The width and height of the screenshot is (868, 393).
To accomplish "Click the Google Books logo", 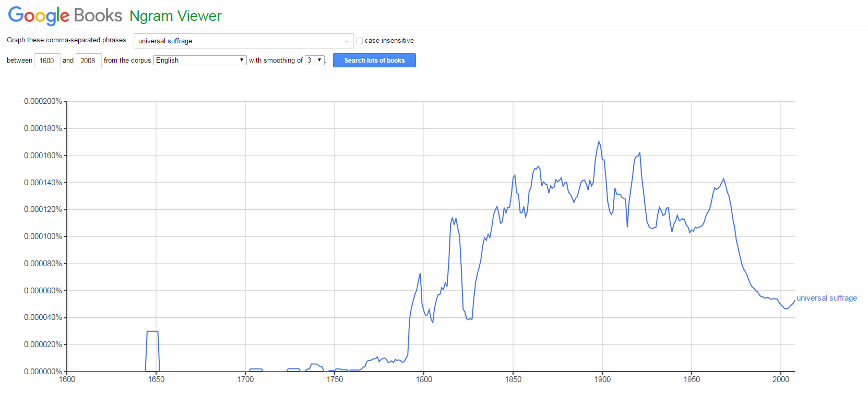I will (65, 16).
